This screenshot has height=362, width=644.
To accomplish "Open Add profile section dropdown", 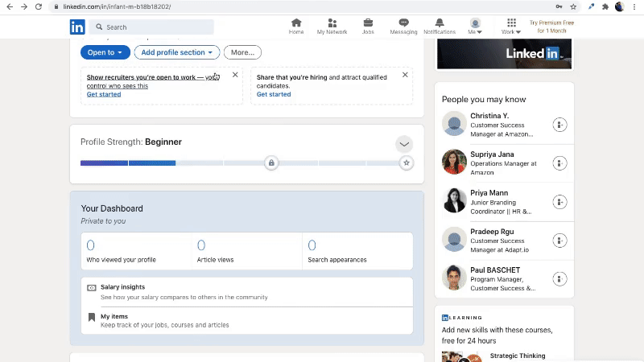I will [177, 52].
